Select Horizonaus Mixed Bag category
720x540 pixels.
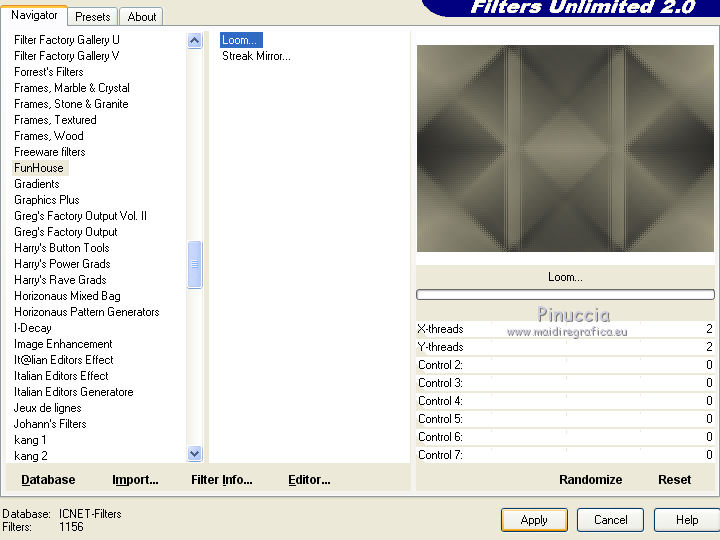click(x=67, y=296)
